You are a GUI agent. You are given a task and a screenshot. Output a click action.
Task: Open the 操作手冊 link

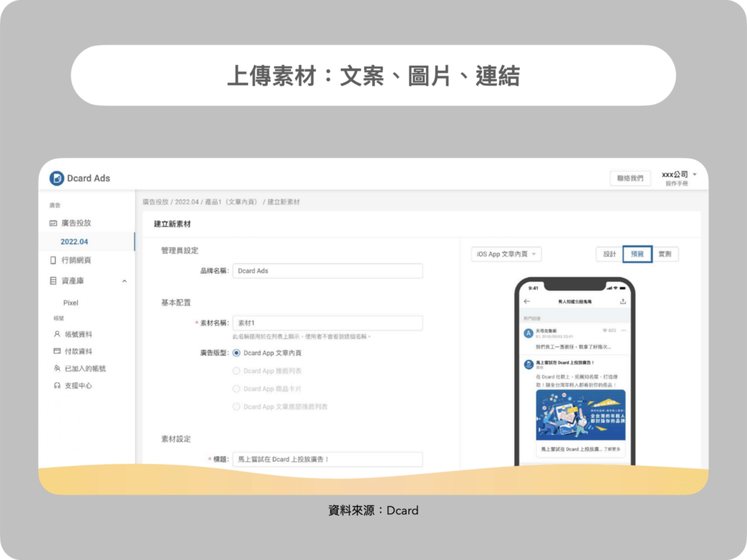click(x=676, y=184)
